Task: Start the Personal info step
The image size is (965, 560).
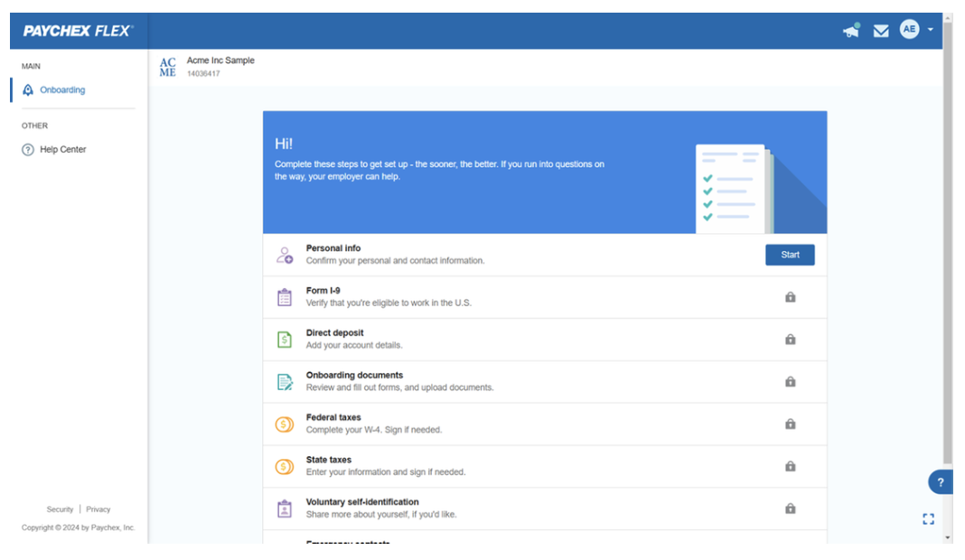Action: click(790, 255)
